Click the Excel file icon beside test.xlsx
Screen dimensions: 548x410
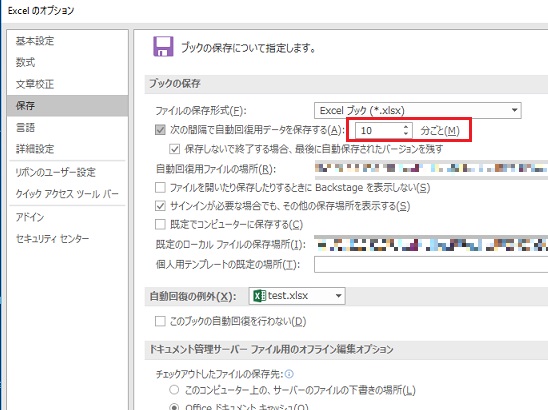point(259,296)
